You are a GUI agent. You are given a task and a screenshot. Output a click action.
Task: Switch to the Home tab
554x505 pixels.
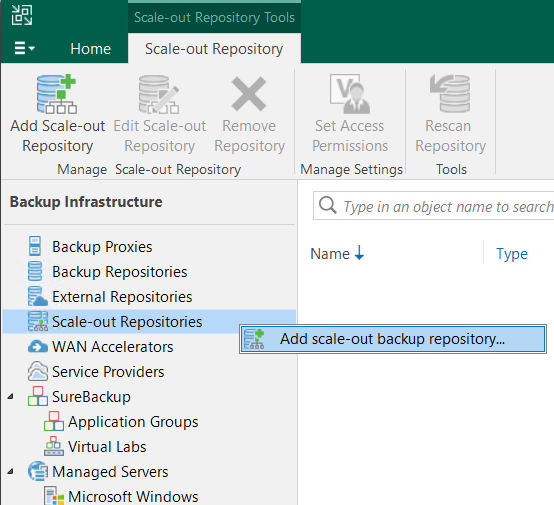point(90,49)
